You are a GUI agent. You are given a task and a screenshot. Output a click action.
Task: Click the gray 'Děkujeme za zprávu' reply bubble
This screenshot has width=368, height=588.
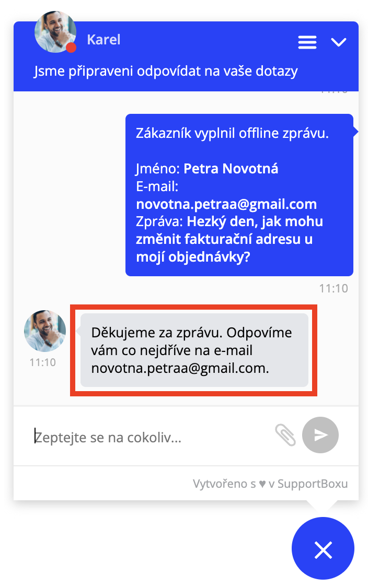(194, 350)
